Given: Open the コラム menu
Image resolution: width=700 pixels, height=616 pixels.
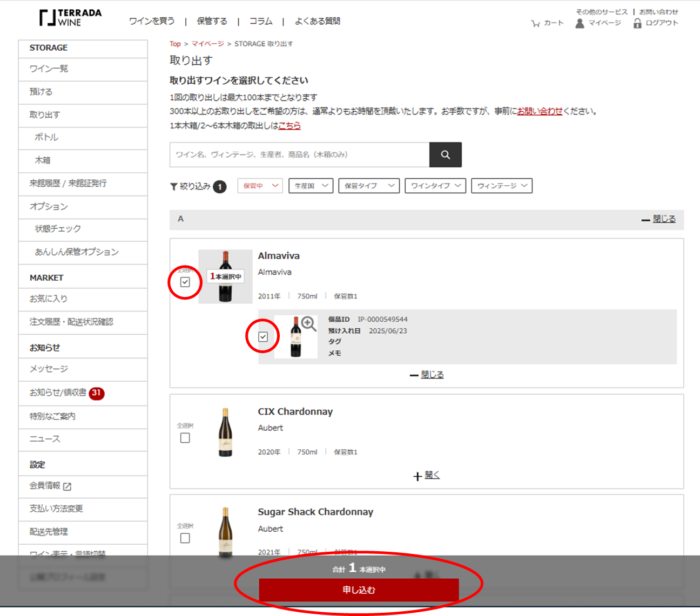Looking at the screenshot, I should click(x=261, y=21).
